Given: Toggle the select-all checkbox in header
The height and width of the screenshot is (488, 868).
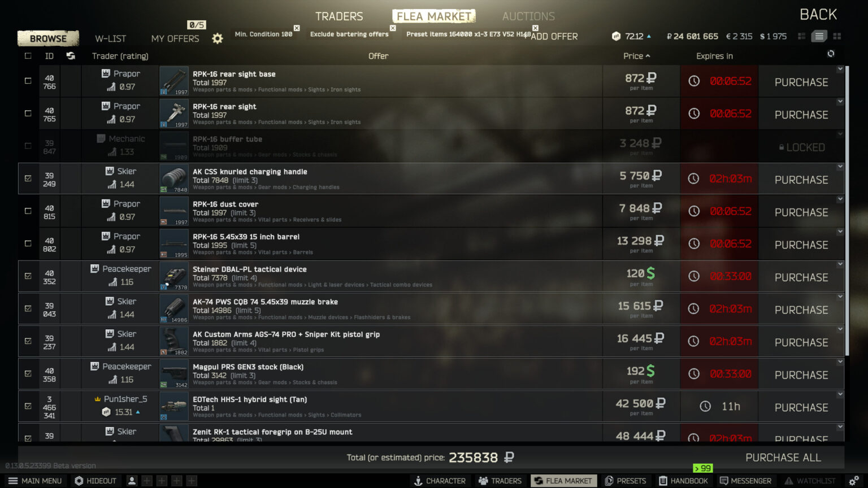Looking at the screenshot, I should pos(28,56).
